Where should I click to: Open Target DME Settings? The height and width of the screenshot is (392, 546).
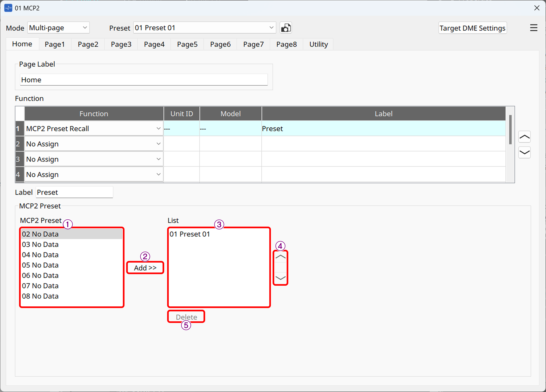(x=472, y=28)
